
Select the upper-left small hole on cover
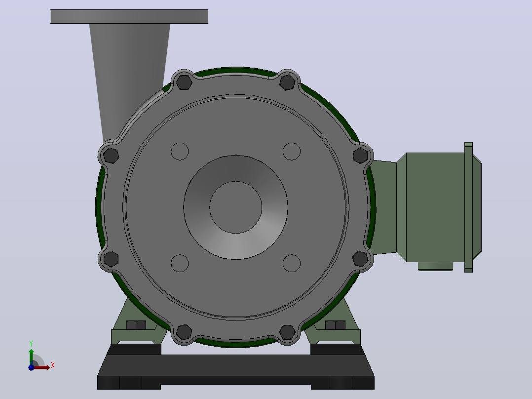[x=180, y=152]
